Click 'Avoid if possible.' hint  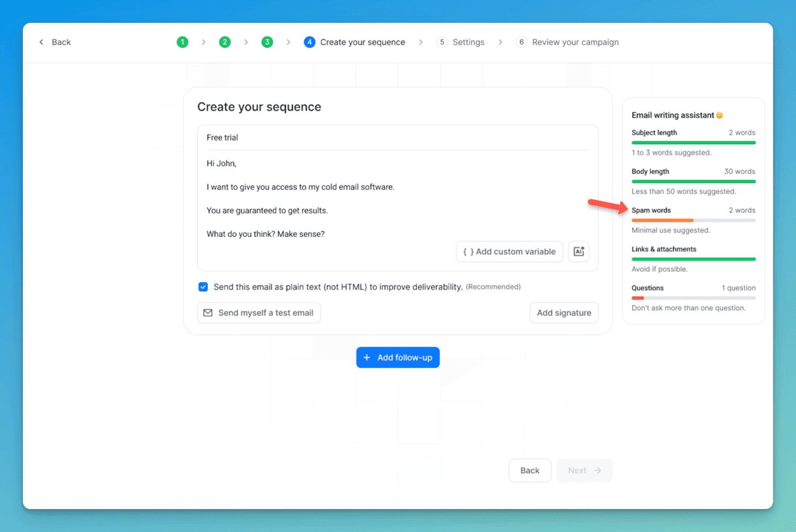coord(660,269)
